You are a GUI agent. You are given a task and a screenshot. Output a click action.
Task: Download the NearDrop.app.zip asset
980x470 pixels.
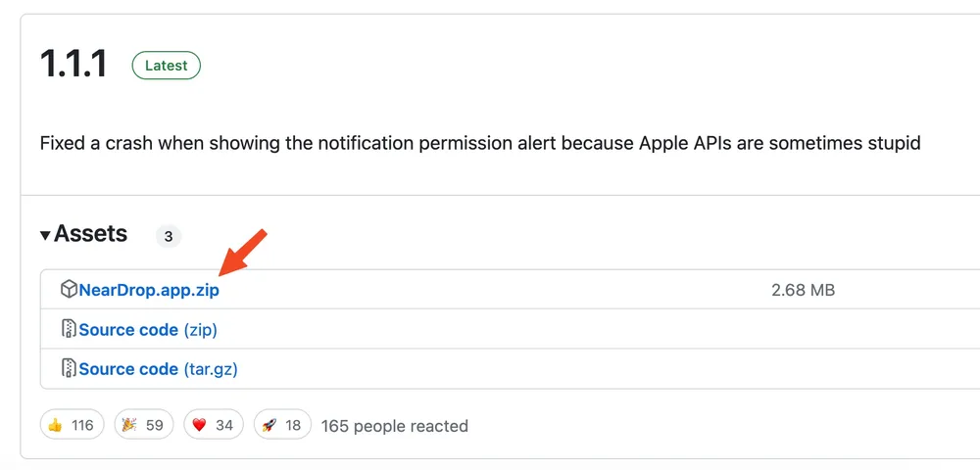(149, 290)
